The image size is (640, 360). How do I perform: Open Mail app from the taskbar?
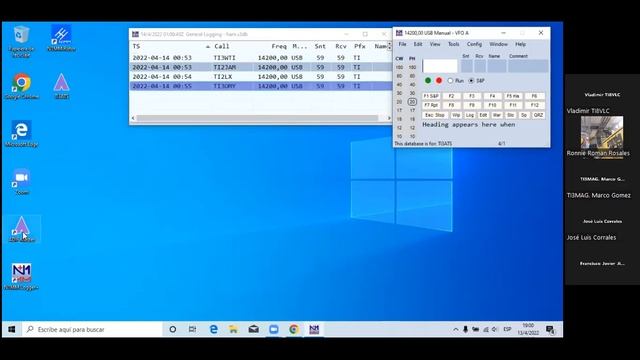(x=253, y=329)
